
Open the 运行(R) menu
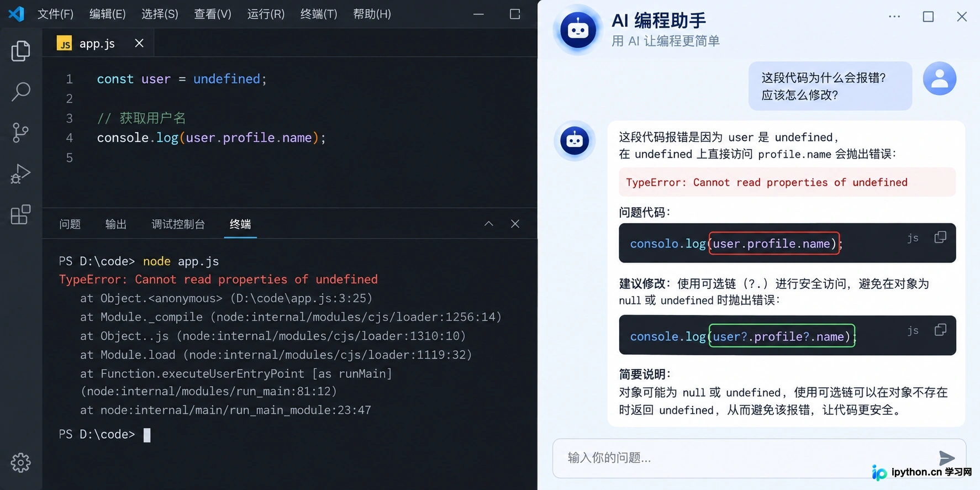266,14
